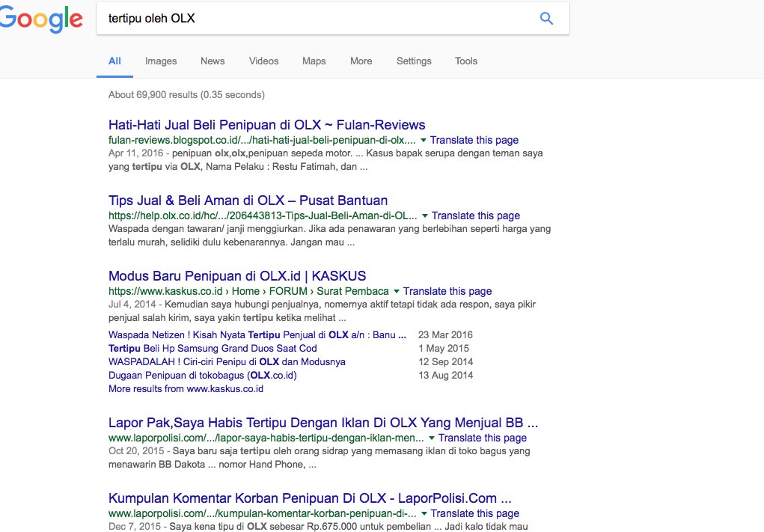Expand dropdown arrow next to help.olx.co.id URL
This screenshot has height=532, width=764.
[425, 215]
